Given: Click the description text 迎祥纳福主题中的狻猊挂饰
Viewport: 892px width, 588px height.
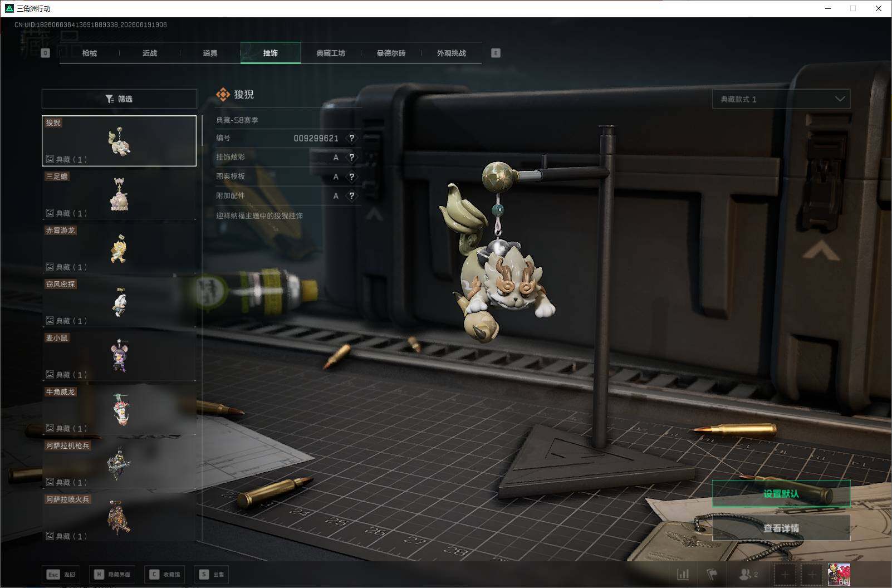Looking at the screenshot, I should (259, 215).
